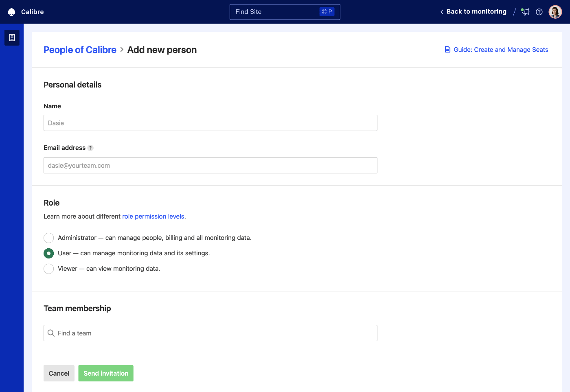The image size is (570, 392).
Task: Click the Name input field
Action: (210, 123)
